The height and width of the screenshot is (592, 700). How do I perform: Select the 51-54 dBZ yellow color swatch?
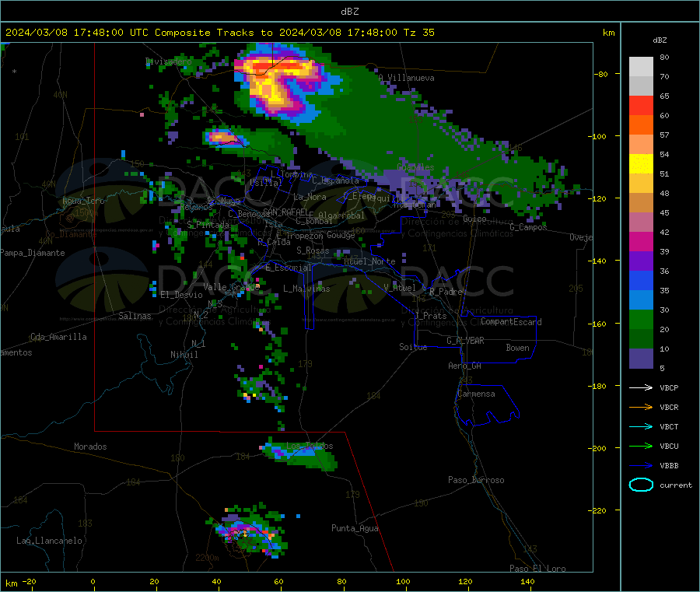641,164
